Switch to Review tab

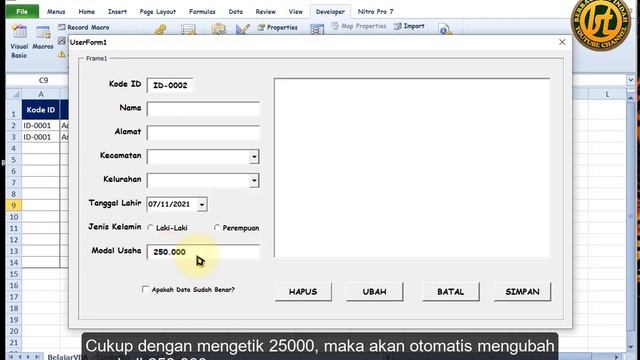266,11
